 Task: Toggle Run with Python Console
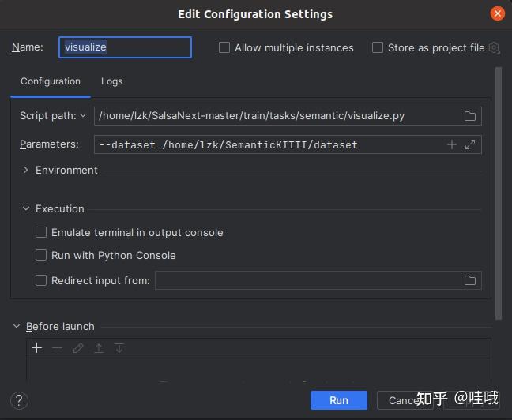pos(41,255)
